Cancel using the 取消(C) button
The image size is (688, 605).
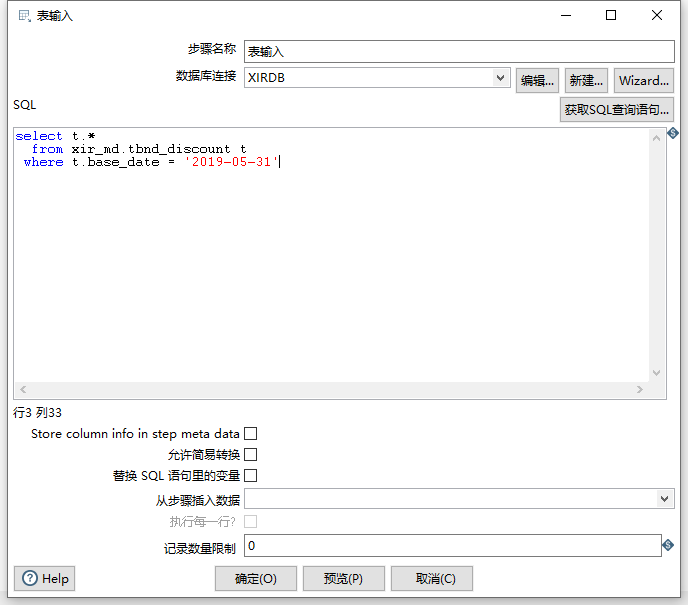[432, 578]
